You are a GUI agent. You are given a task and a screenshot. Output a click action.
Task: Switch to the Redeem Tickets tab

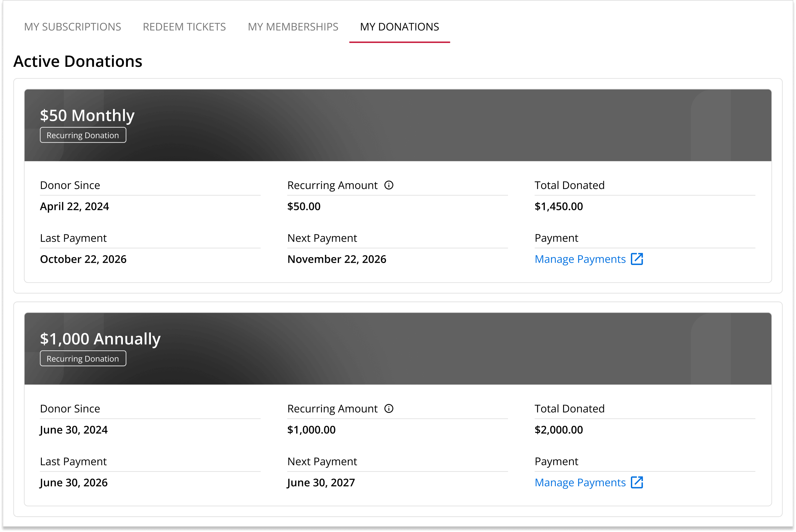[x=185, y=27]
